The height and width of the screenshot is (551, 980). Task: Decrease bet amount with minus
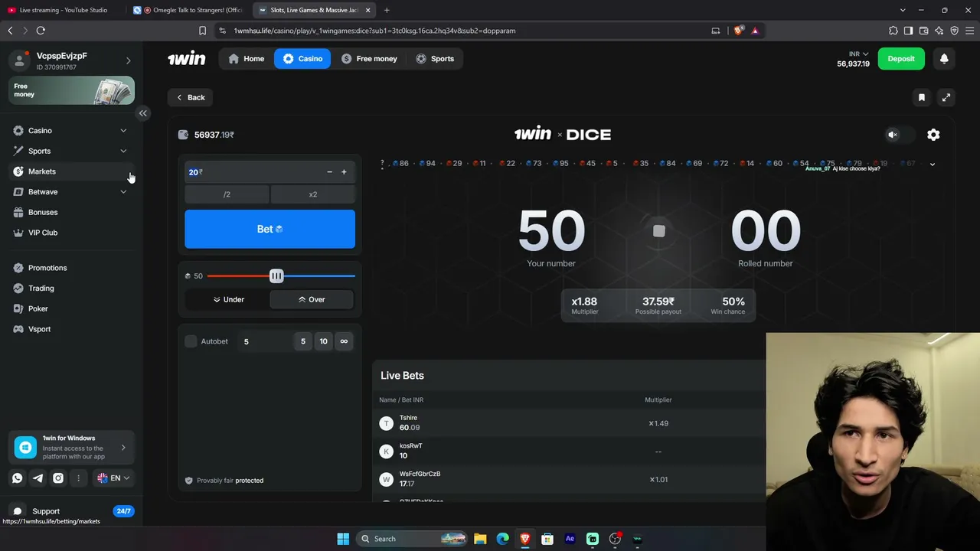point(329,172)
